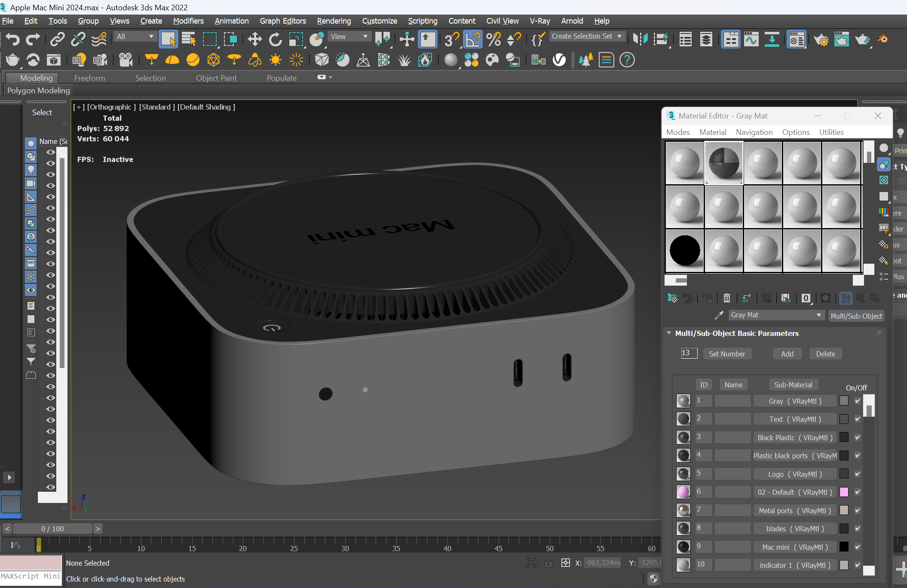Open the Rendering menu
The height and width of the screenshot is (588, 907).
(x=334, y=21)
